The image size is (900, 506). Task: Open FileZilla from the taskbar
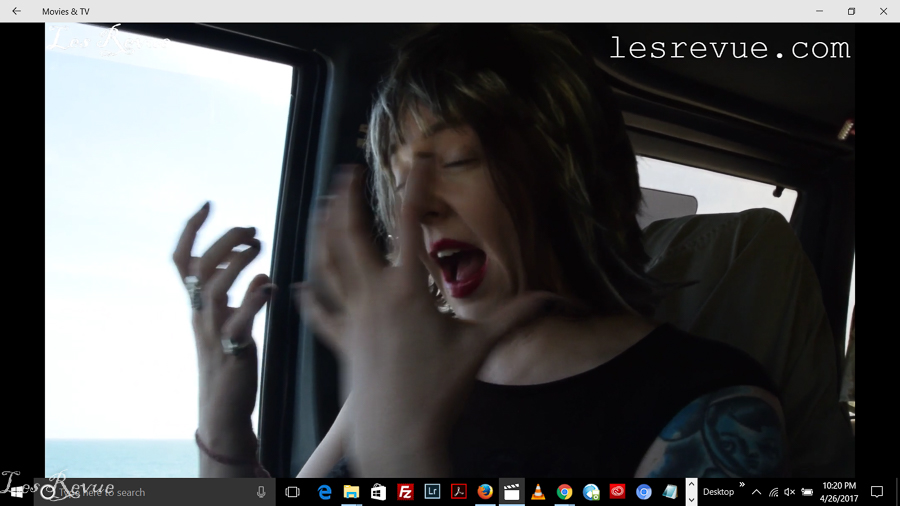(x=405, y=492)
